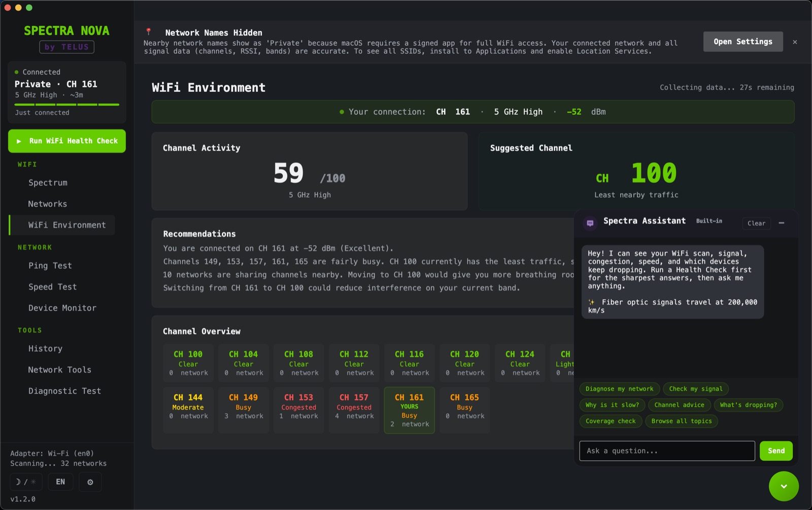Viewport: 812px width, 510px height.
Task: Choose the Channel advice suggestion
Action: pos(679,405)
